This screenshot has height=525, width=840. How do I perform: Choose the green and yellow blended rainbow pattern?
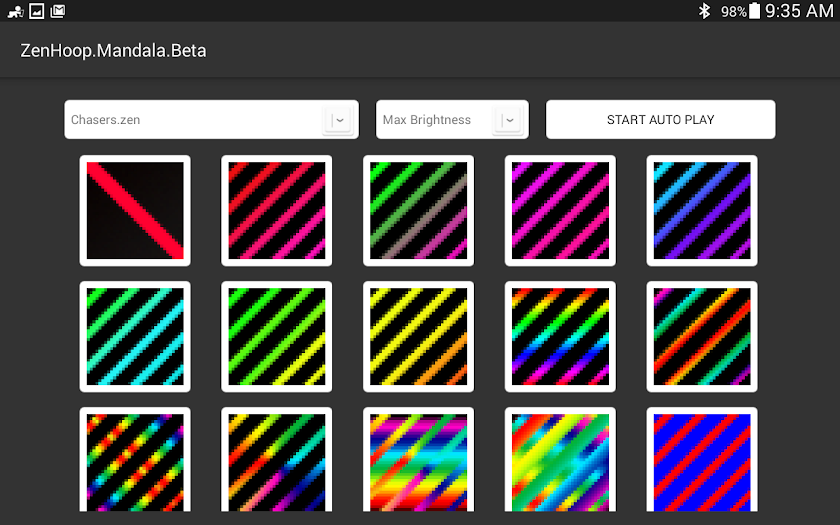click(x=560, y=460)
